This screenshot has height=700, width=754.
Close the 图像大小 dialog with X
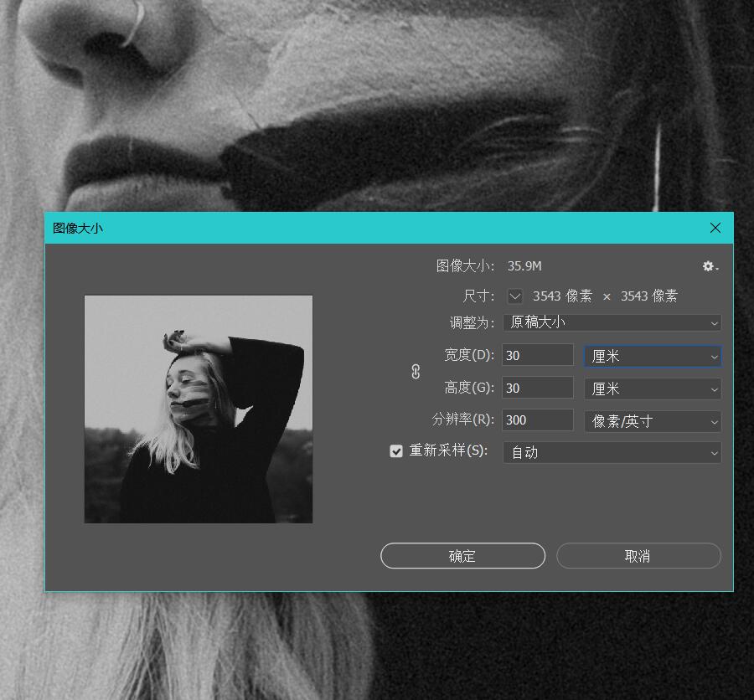[x=715, y=228]
